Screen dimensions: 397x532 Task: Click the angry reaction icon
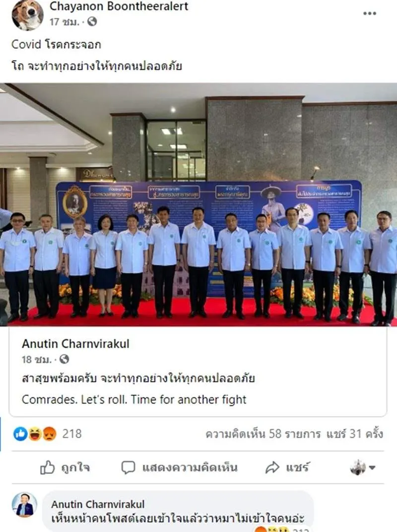pyautogui.click(x=49, y=434)
